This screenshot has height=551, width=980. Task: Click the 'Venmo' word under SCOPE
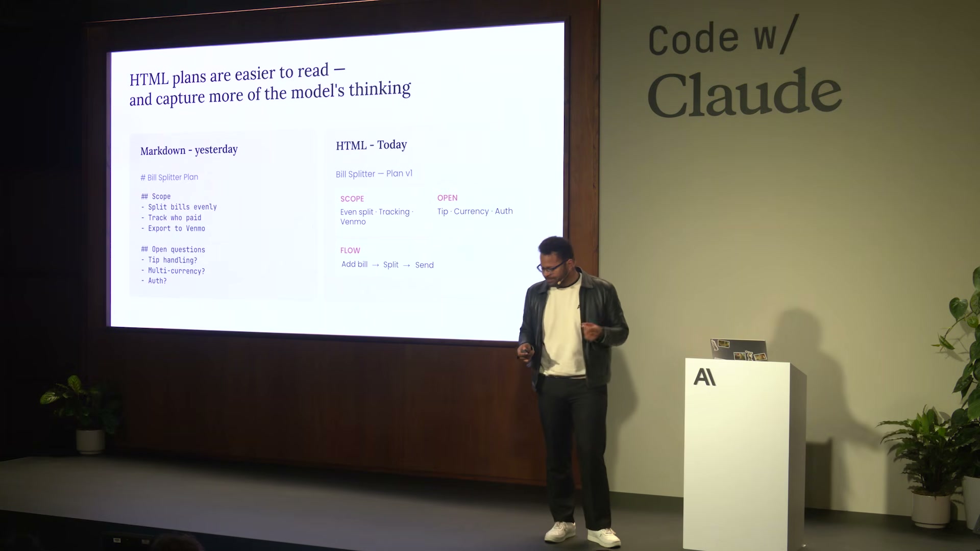coord(353,222)
